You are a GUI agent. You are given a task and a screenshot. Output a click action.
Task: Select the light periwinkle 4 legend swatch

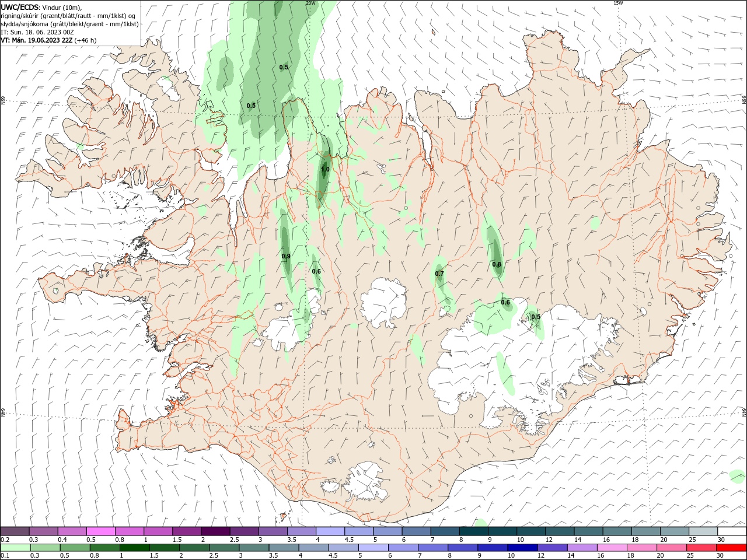(330, 531)
